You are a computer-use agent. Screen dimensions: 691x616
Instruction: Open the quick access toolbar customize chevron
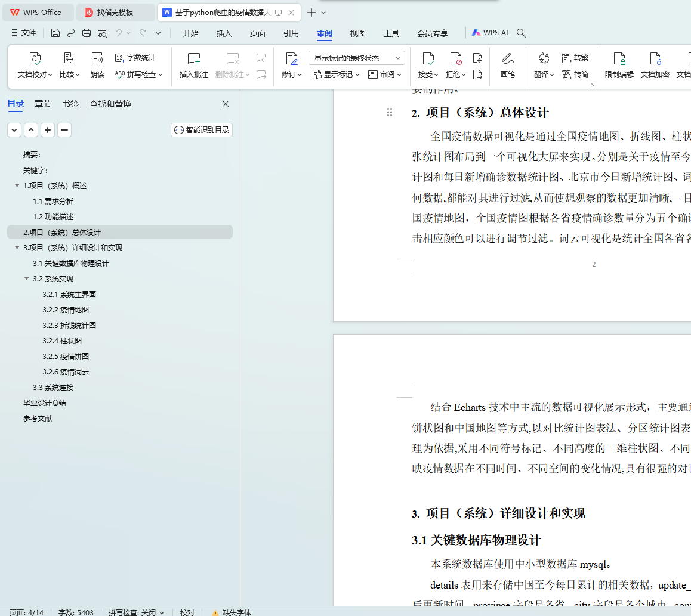(158, 33)
